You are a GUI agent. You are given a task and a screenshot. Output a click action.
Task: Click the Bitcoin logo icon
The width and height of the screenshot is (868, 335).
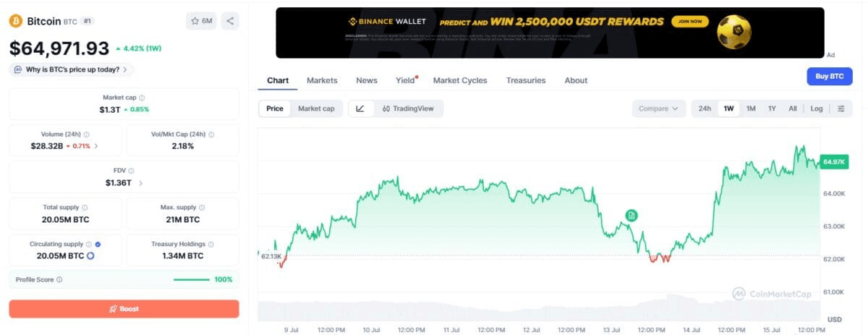click(16, 21)
